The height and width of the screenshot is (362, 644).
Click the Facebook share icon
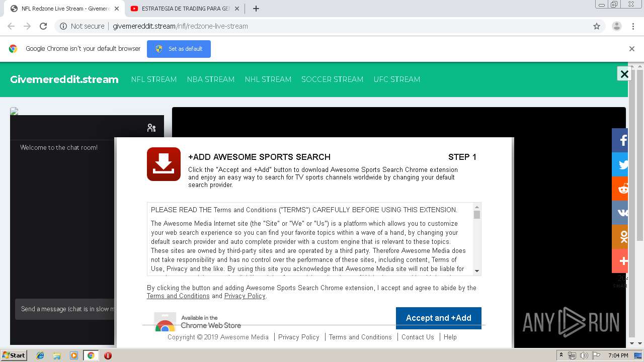(x=620, y=140)
